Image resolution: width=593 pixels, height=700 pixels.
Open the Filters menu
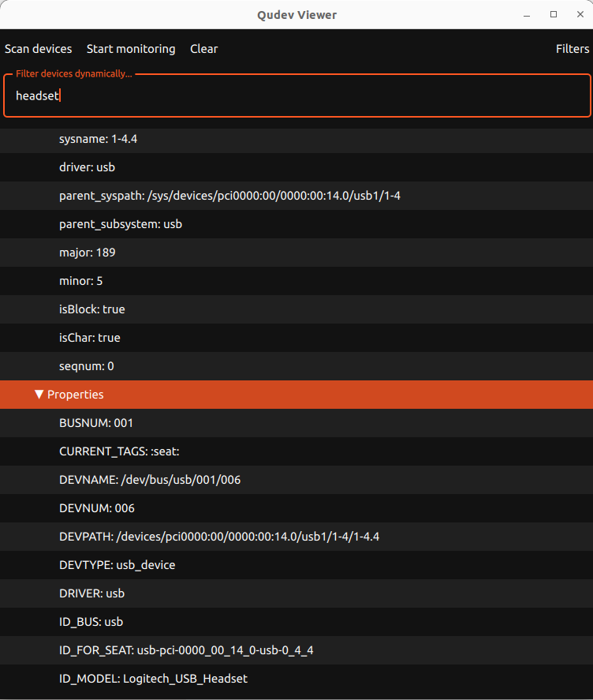click(x=572, y=49)
